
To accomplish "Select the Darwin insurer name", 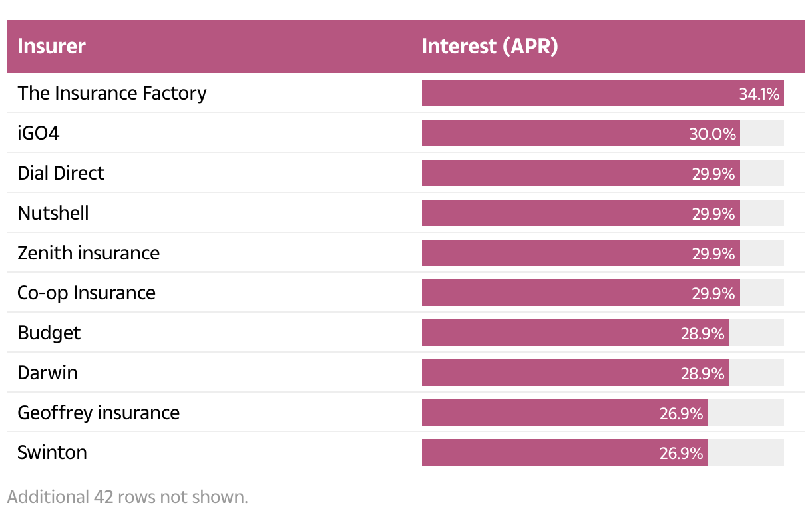I will pos(48,373).
